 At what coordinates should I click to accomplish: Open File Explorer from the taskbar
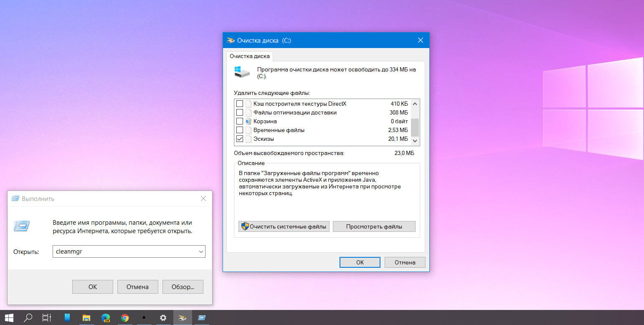86,317
